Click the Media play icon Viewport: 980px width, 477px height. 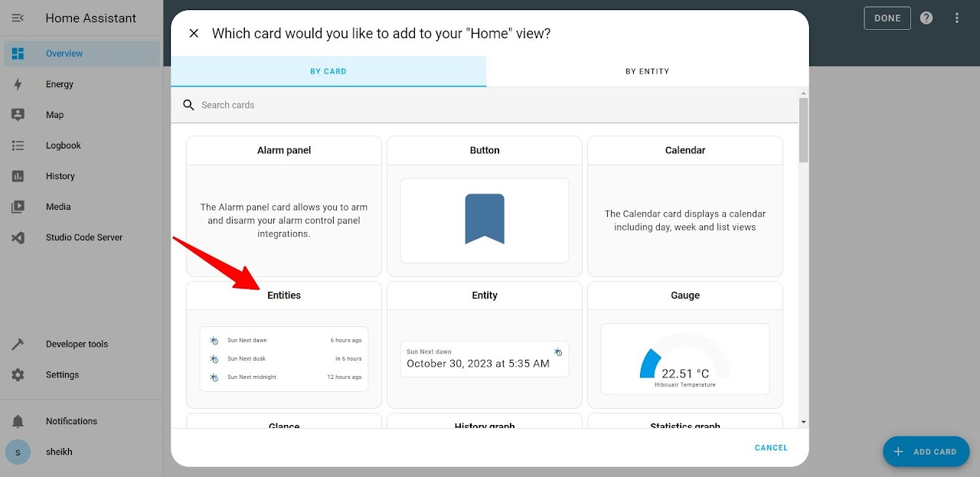click(18, 207)
